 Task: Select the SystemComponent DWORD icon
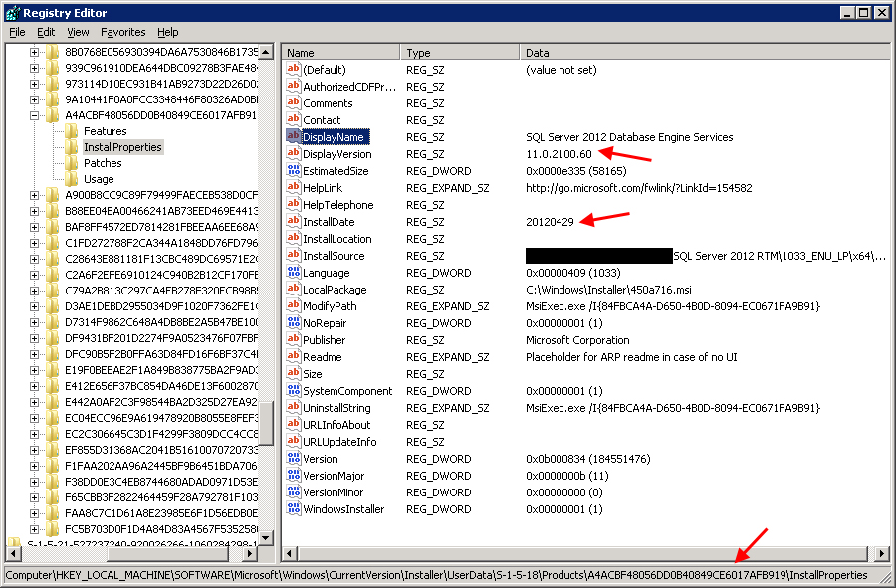click(293, 390)
